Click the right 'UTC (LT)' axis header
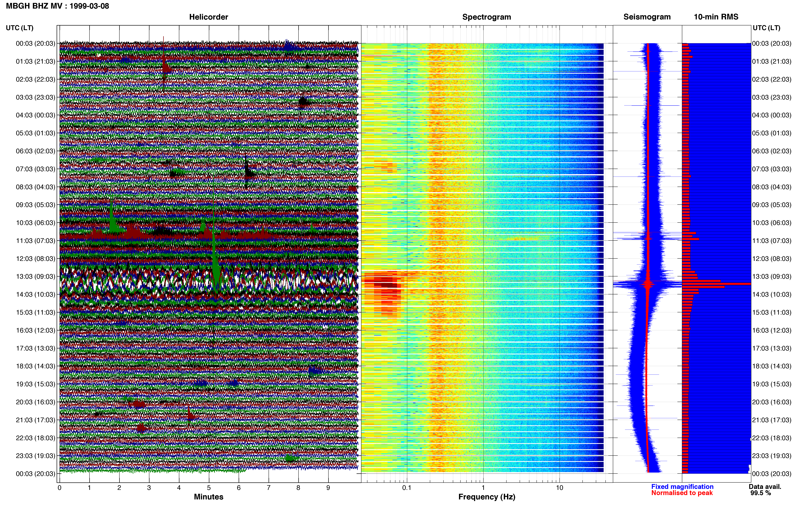Image resolution: width=812 pixels, height=508 pixels. pyautogui.click(x=766, y=28)
